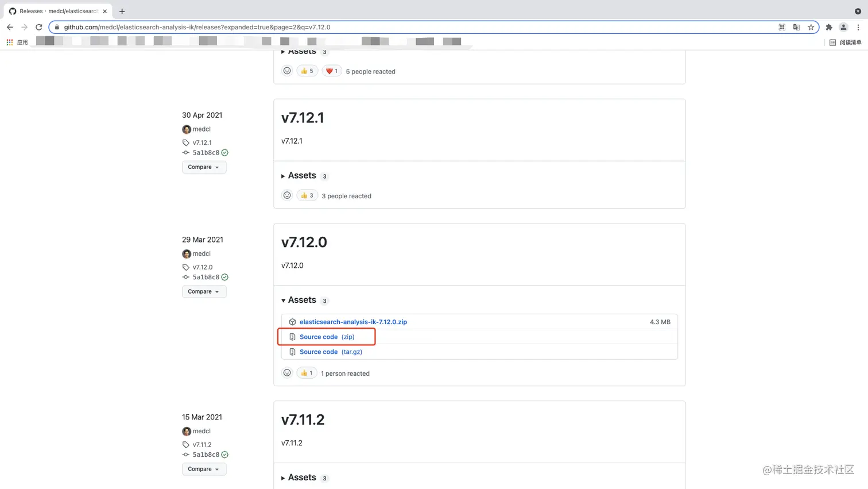This screenshot has height=489, width=868.
Task: Open Compare dropdown for v7.12.1
Action: pyautogui.click(x=204, y=167)
